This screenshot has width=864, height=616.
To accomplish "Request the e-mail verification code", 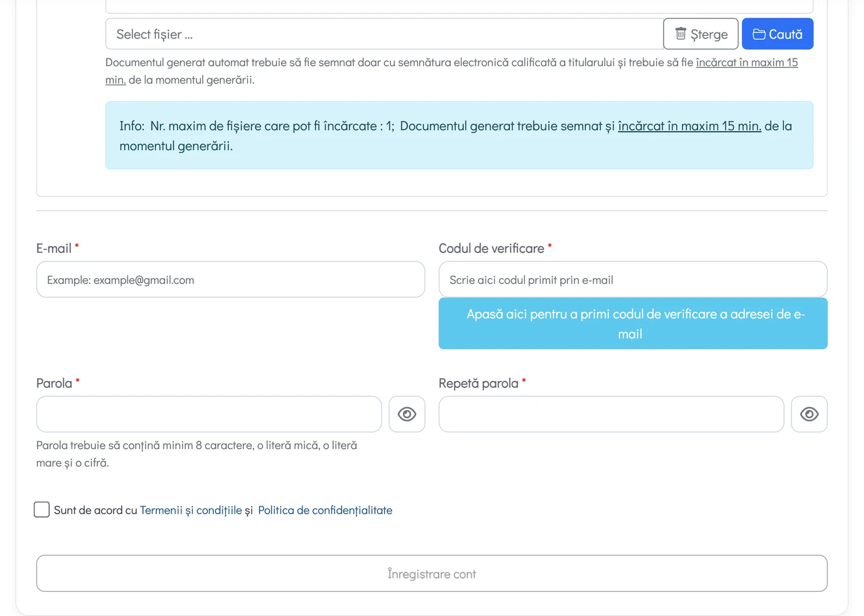I will click(633, 324).
